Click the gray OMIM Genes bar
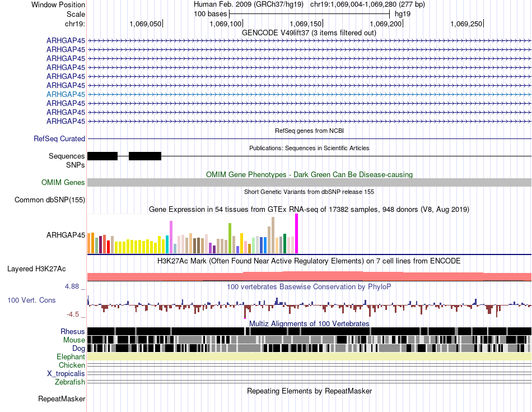 [309, 182]
